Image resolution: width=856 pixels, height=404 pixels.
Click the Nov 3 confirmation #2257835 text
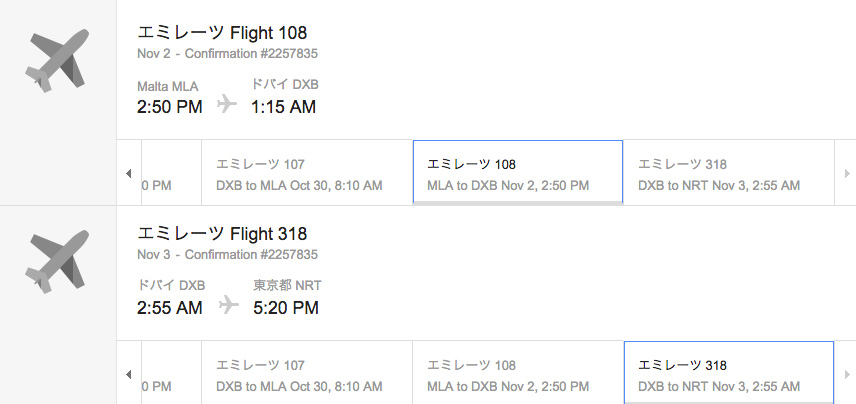[227, 255]
